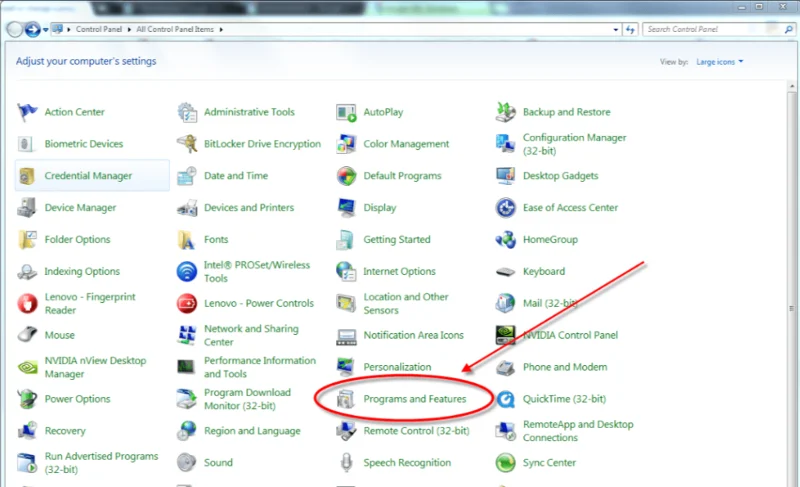Viewport: 800px width, 487px height.
Task: Click the Personalization link
Action: [x=397, y=367]
